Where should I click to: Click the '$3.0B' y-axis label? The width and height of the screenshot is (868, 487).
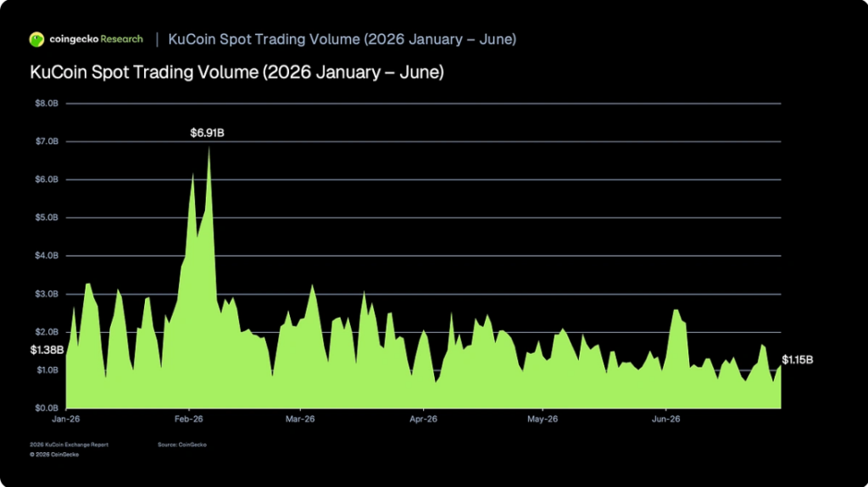47,294
